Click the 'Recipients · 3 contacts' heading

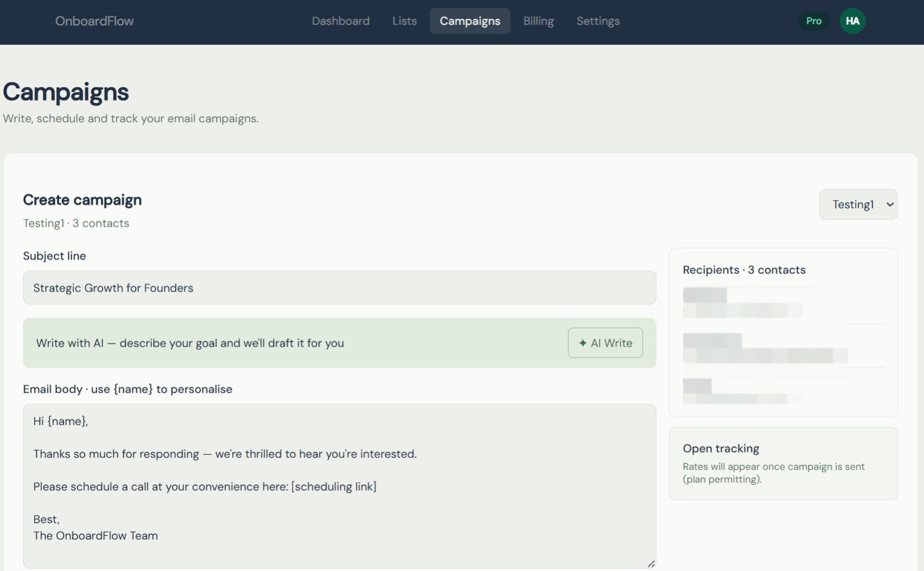click(744, 270)
